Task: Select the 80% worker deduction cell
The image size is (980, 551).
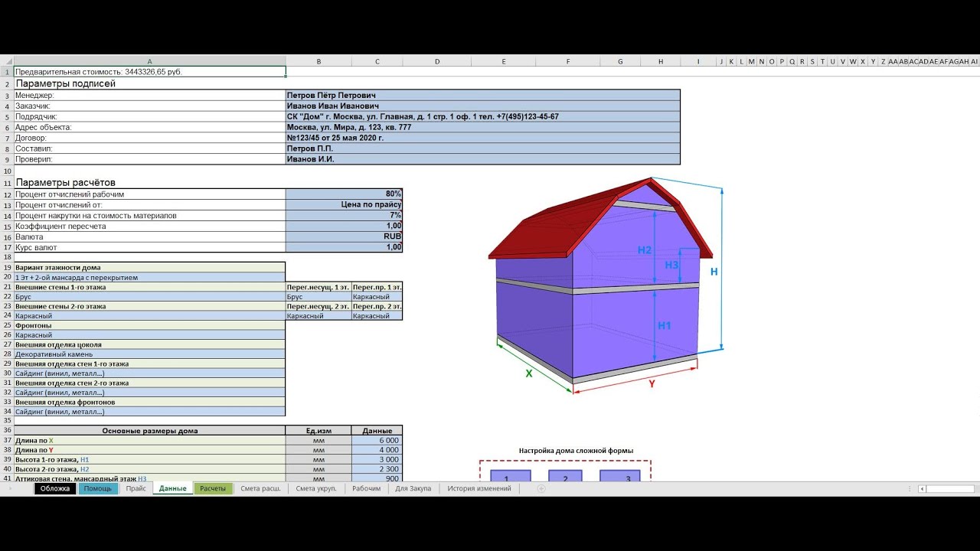Action: pos(344,194)
